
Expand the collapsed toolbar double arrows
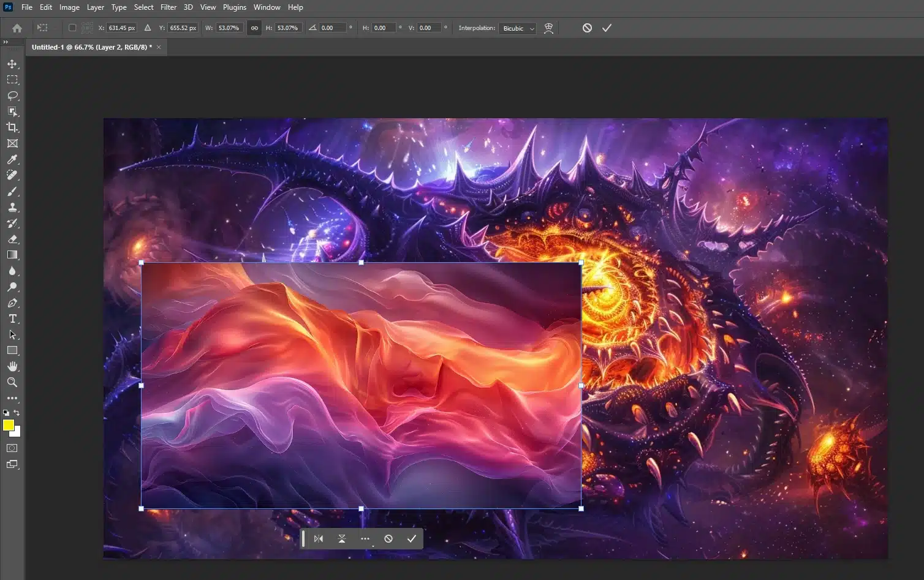point(6,42)
